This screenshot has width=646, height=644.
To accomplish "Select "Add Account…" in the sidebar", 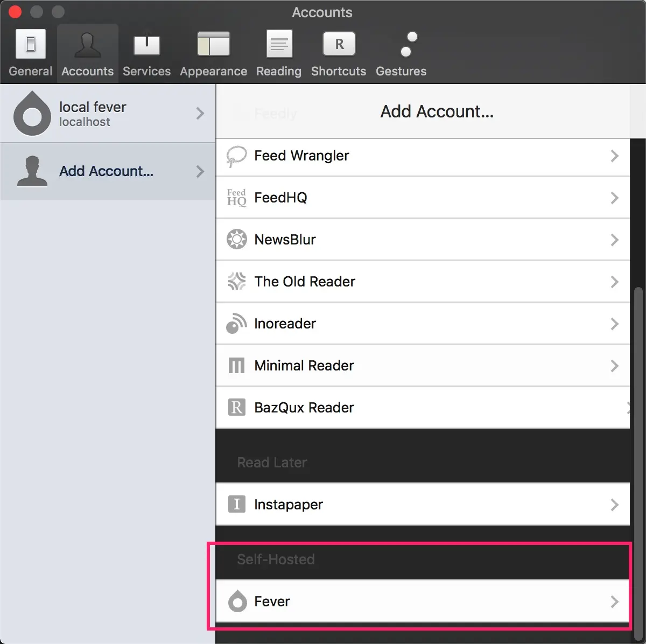I will pyautogui.click(x=106, y=171).
